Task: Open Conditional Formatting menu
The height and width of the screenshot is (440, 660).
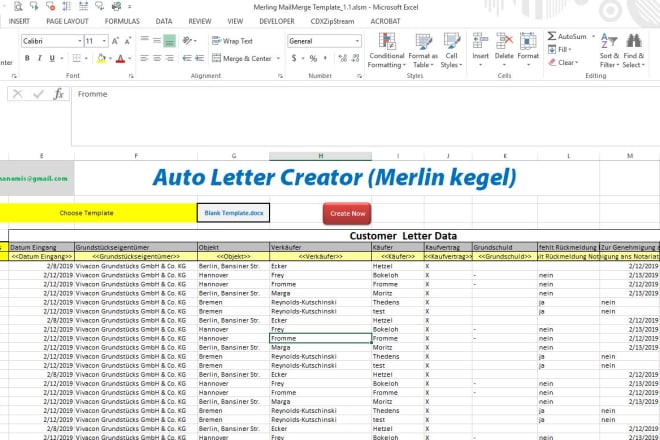Action: coord(386,51)
